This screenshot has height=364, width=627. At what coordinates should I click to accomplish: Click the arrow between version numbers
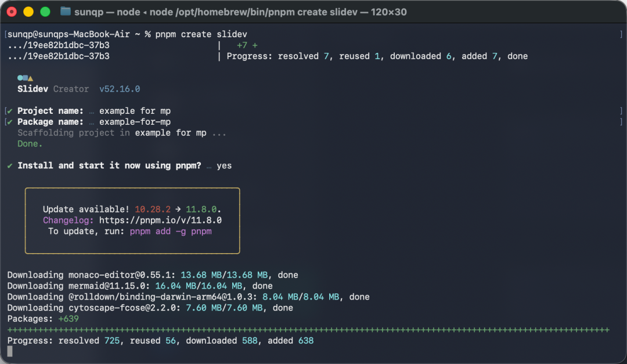(x=178, y=209)
